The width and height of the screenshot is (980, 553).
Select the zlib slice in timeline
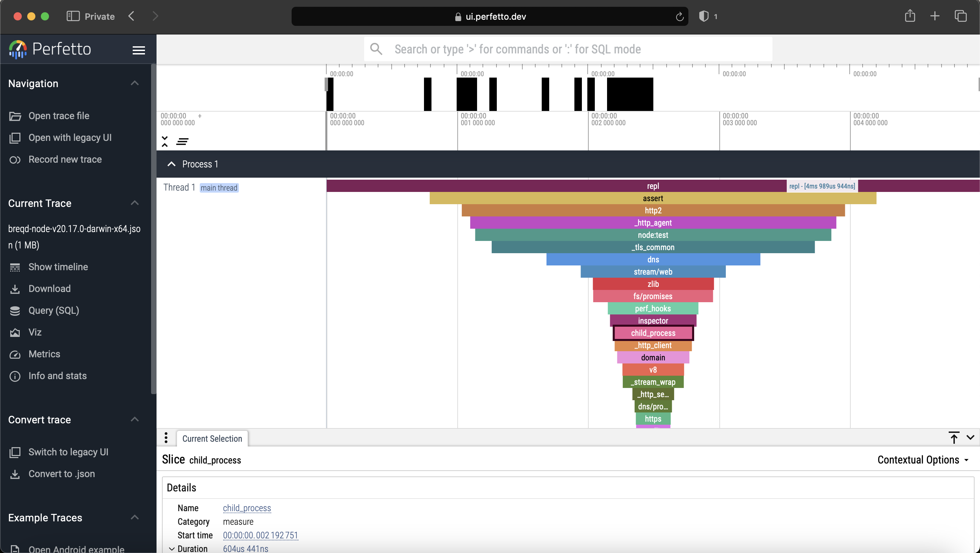point(653,284)
